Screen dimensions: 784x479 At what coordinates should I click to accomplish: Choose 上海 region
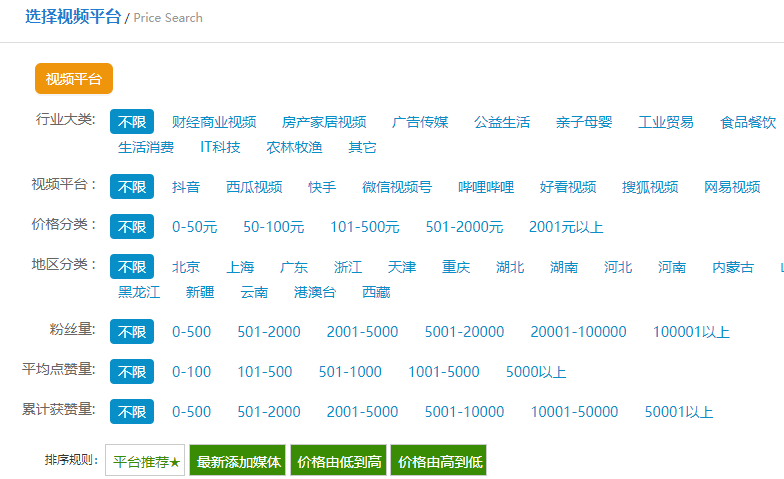pos(240,267)
